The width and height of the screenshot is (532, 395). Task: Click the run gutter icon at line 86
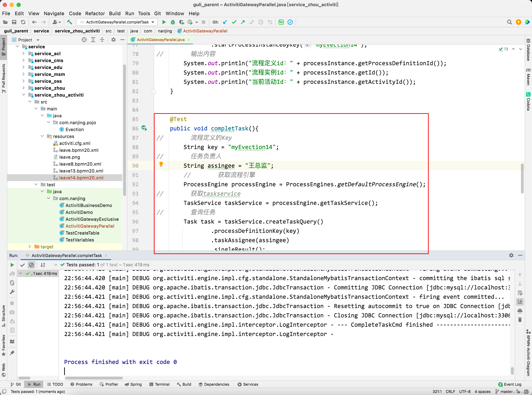(x=144, y=128)
